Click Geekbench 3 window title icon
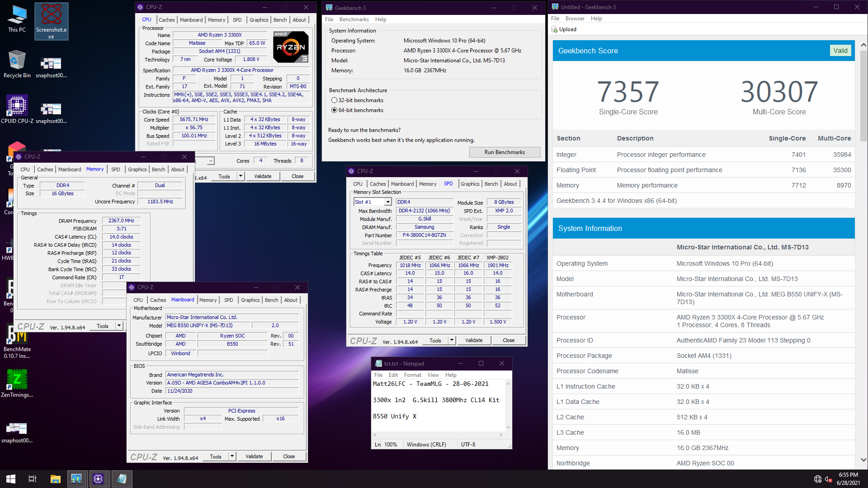This screenshot has height=488, width=868. point(329,8)
